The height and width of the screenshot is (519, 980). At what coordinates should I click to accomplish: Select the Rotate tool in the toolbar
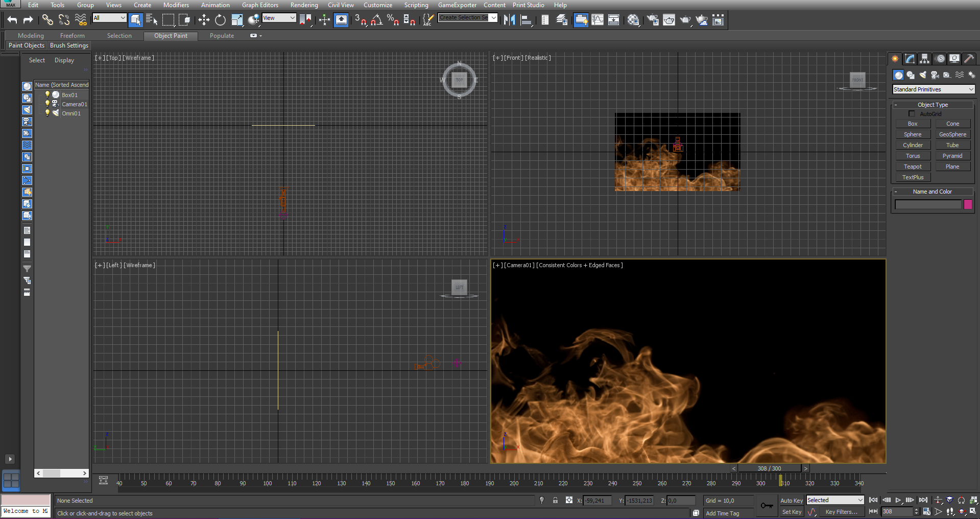[220, 20]
